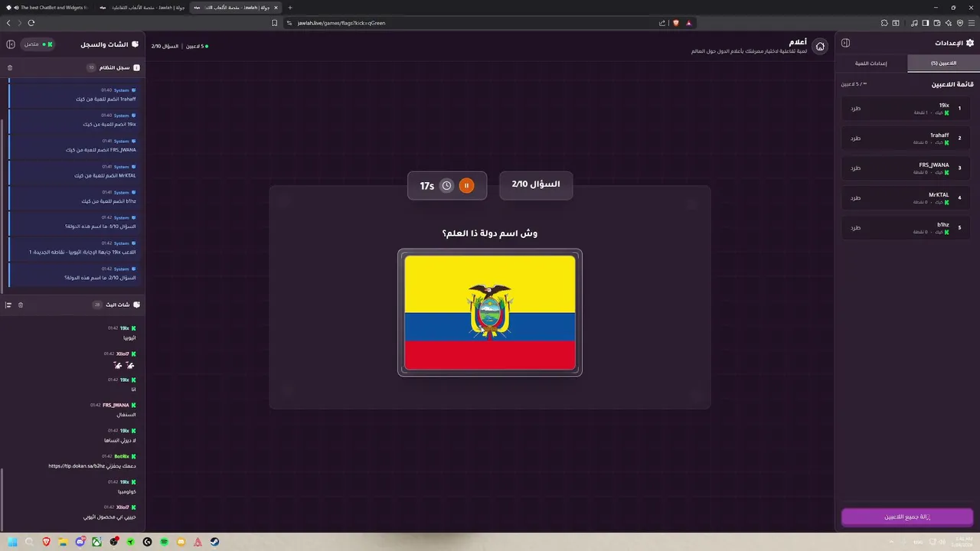The height and width of the screenshot is (551, 980).
Task: Select chat message السنغال from FRS_JWANA
Action: pos(126,415)
